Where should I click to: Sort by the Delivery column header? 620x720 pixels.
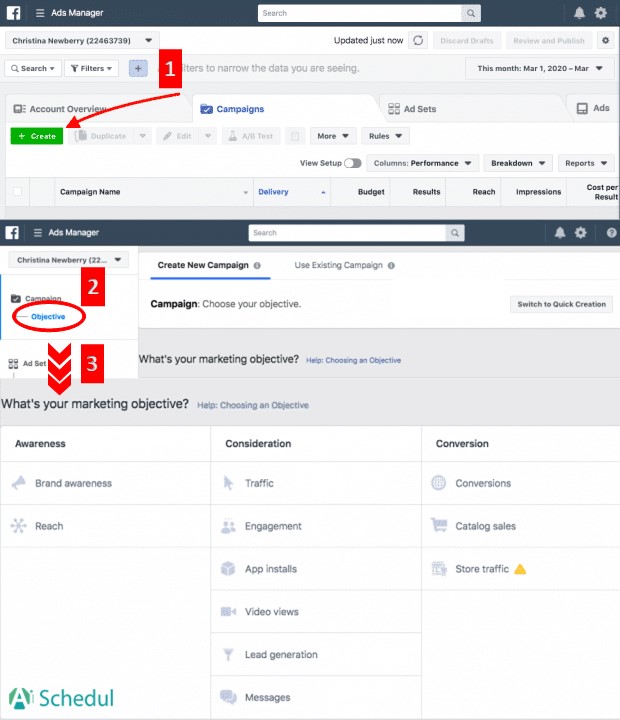tap(292, 191)
